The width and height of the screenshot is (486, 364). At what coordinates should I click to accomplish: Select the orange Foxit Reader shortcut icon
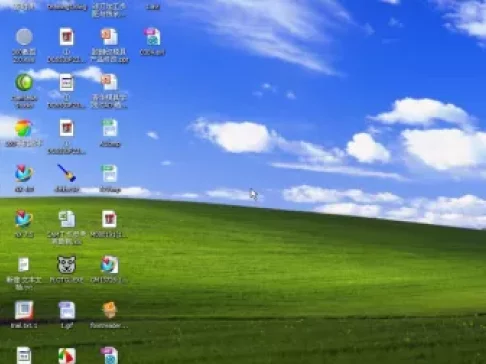click(x=109, y=310)
